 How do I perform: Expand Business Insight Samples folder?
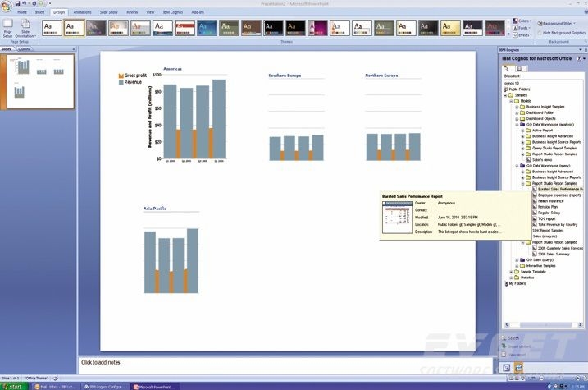pyautogui.click(x=517, y=107)
